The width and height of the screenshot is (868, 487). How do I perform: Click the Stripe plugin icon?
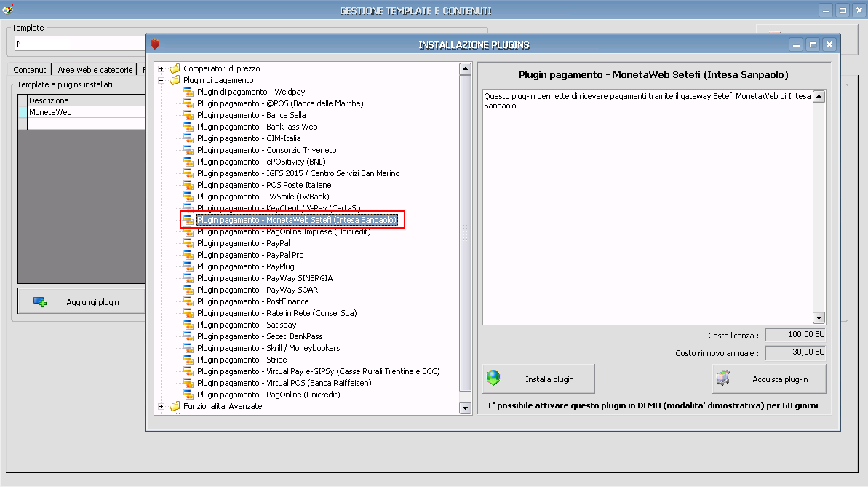[x=188, y=360]
